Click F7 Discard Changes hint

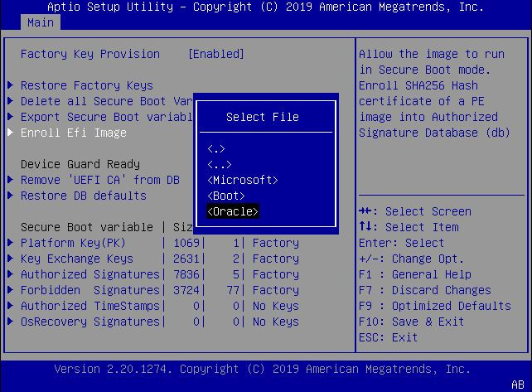pos(425,290)
